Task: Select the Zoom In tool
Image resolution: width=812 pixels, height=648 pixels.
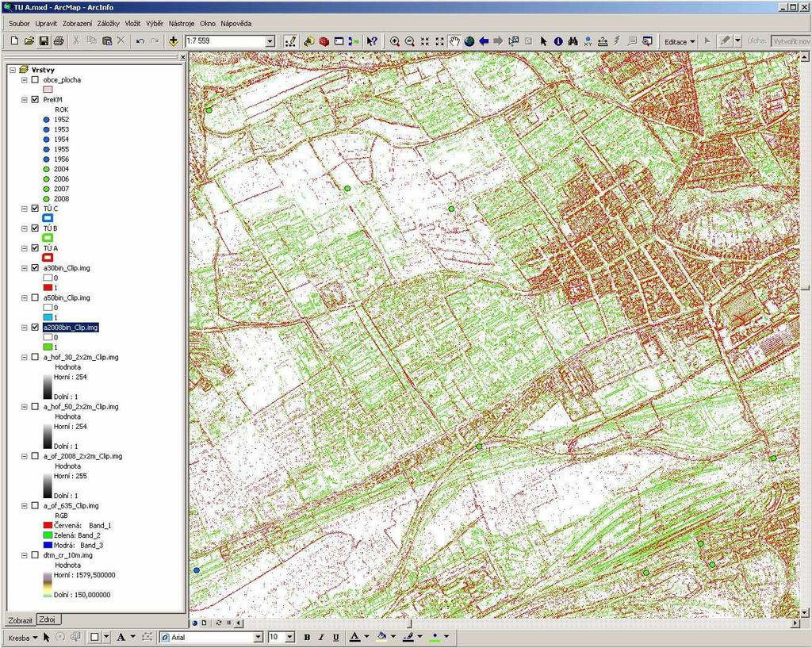Action: 395,41
